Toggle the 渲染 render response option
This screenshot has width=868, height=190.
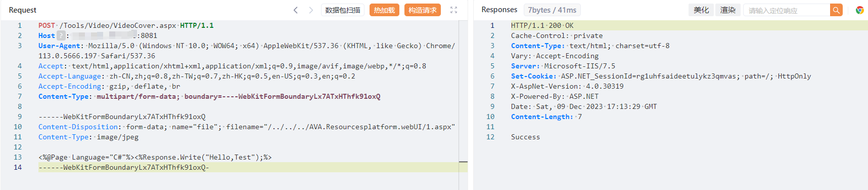point(728,10)
